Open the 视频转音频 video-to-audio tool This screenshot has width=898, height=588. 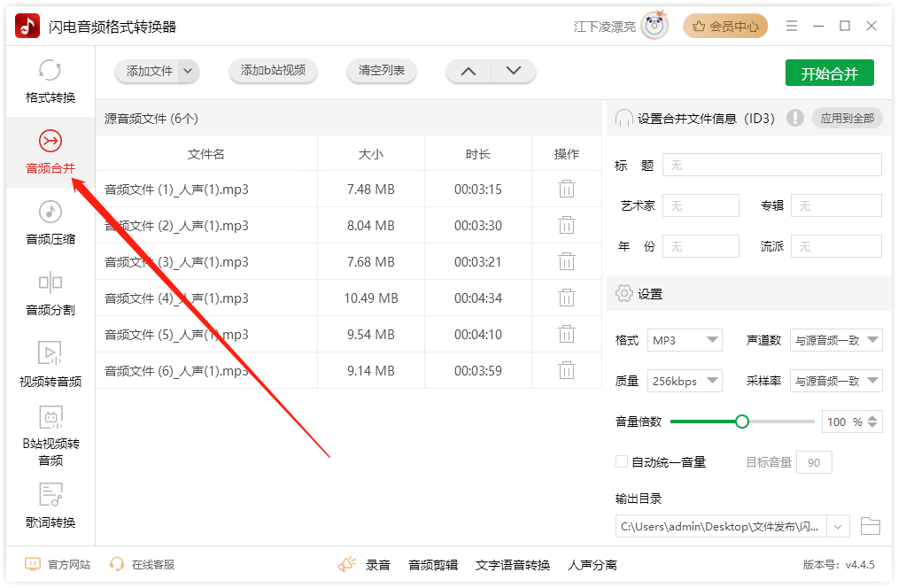[50, 363]
